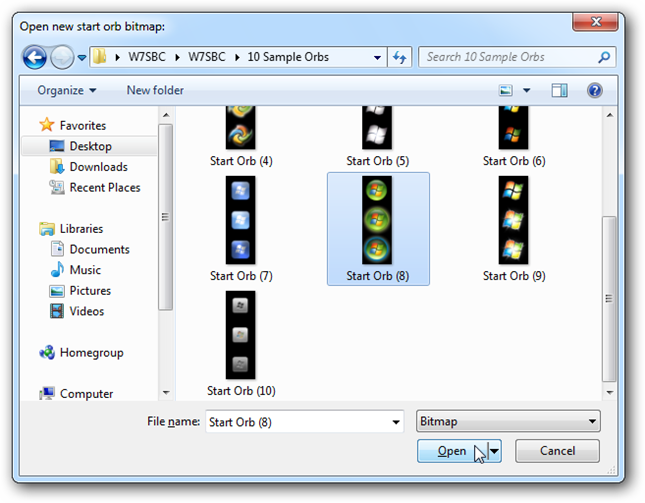Click the Recent Places icon

[57, 187]
